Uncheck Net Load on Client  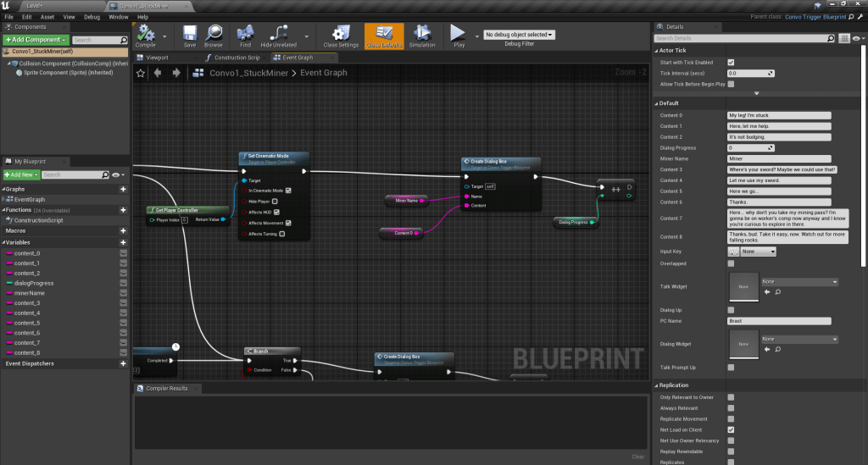731,429
